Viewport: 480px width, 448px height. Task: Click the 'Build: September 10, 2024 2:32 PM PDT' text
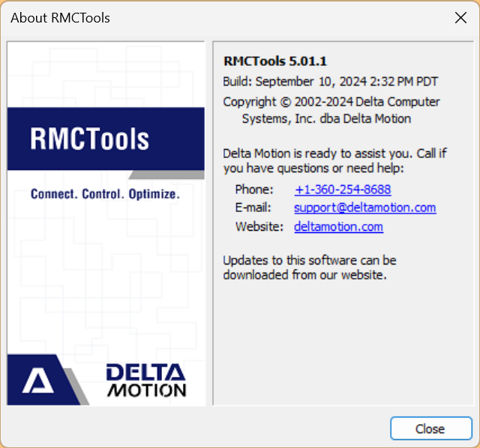[331, 82]
